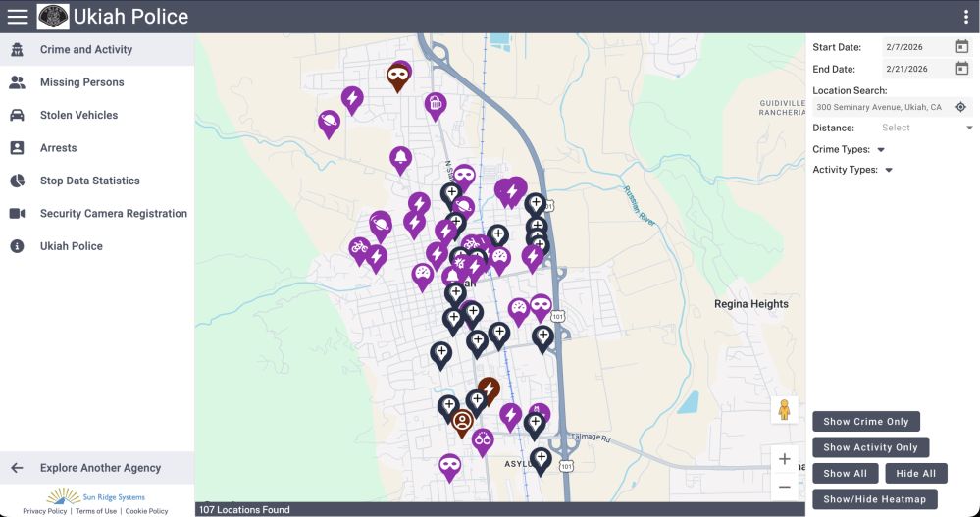
Task: Click the locate-me crosshair icon
Action: [x=961, y=107]
